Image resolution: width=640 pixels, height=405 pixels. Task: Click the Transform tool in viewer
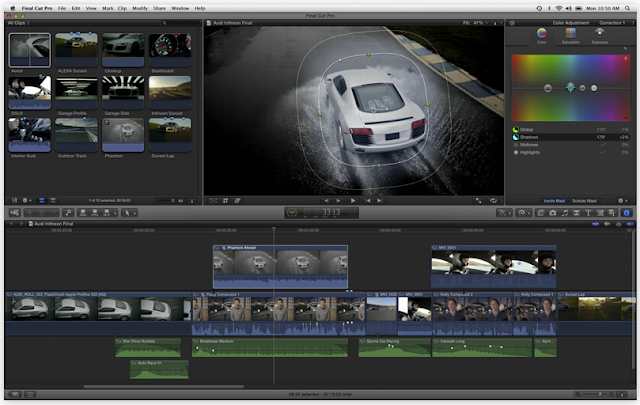(213, 201)
